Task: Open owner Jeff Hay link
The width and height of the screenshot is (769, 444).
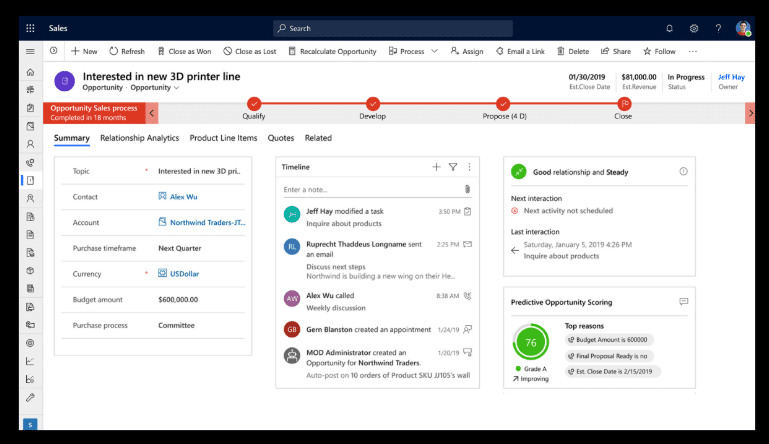Action: click(731, 77)
